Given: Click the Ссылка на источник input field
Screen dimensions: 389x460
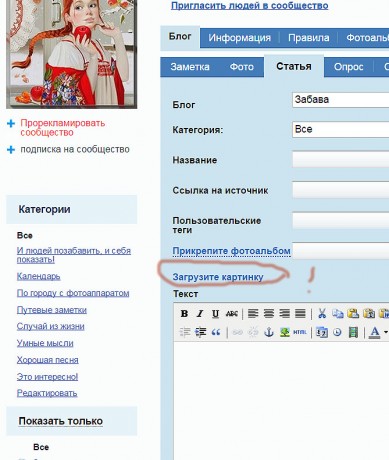Looking at the screenshot, I should pos(340,190).
